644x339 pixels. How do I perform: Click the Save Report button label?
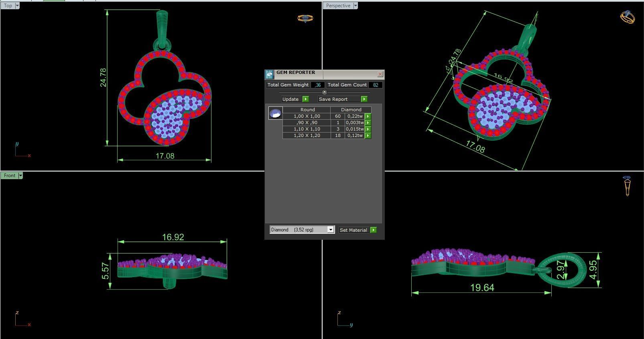pos(333,99)
